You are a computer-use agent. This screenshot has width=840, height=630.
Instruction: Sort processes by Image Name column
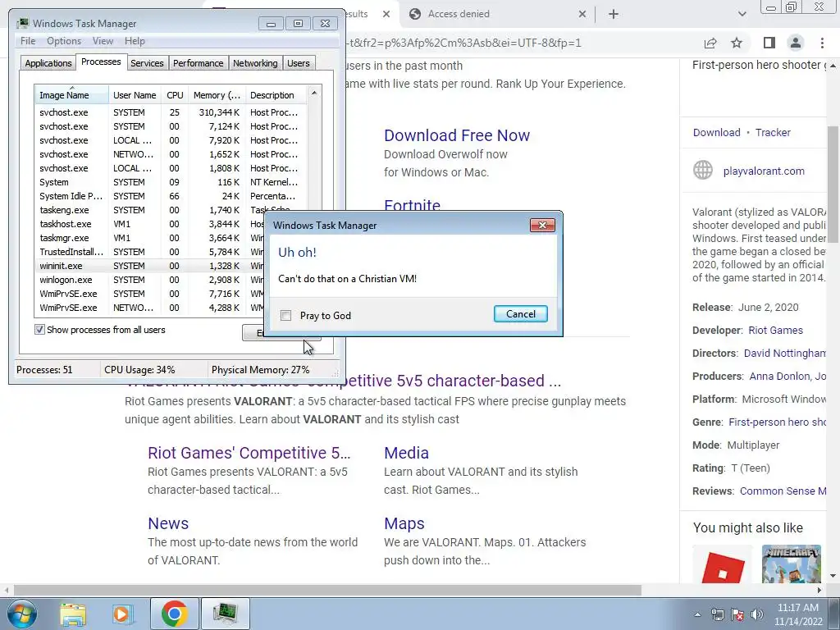71,95
